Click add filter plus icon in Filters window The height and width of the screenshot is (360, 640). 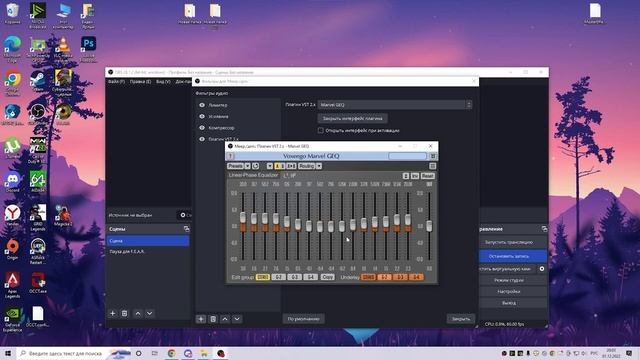pos(201,319)
